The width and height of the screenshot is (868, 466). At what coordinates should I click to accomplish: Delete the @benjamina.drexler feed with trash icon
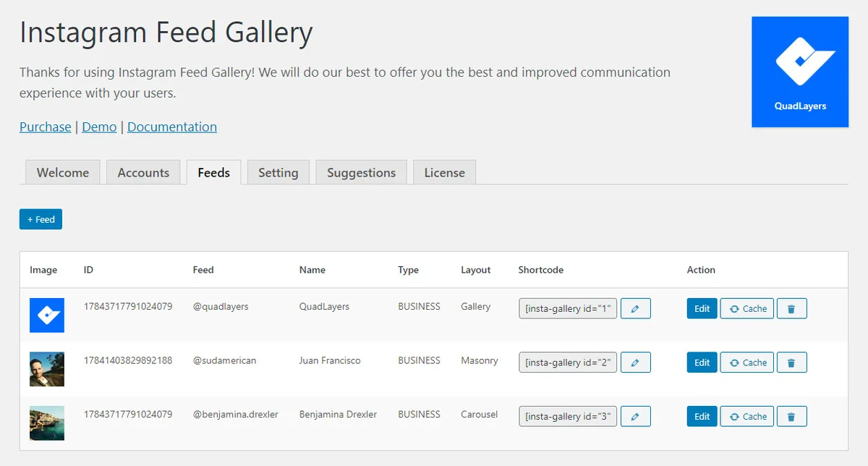(791, 416)
